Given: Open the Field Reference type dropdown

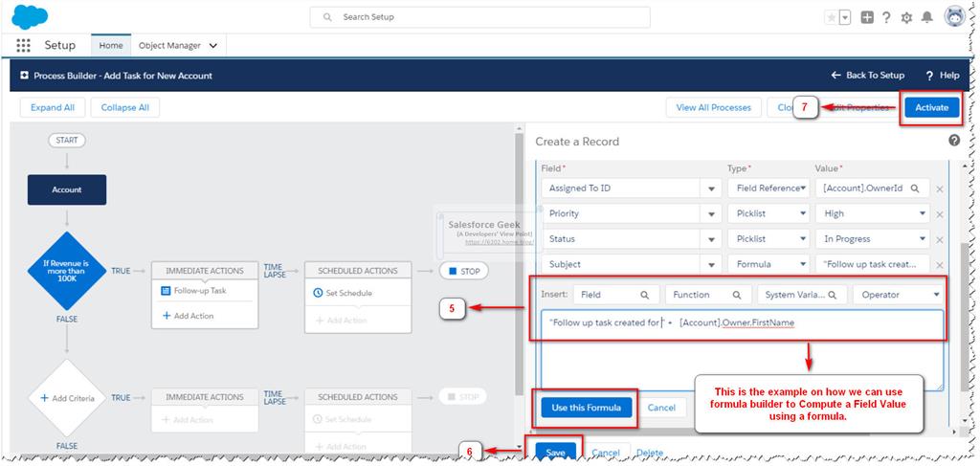Looking at the screenshot, I should coord(768,188).
